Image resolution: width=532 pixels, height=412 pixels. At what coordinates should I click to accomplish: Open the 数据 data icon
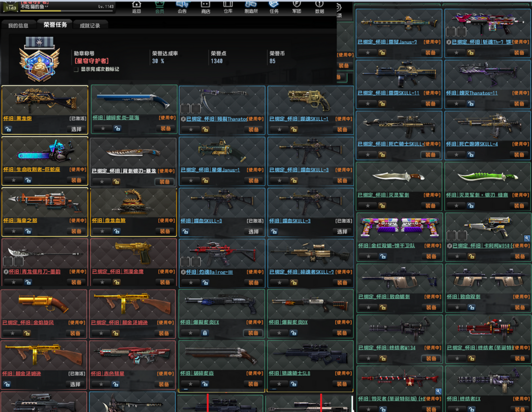click(x=319, y=7)
